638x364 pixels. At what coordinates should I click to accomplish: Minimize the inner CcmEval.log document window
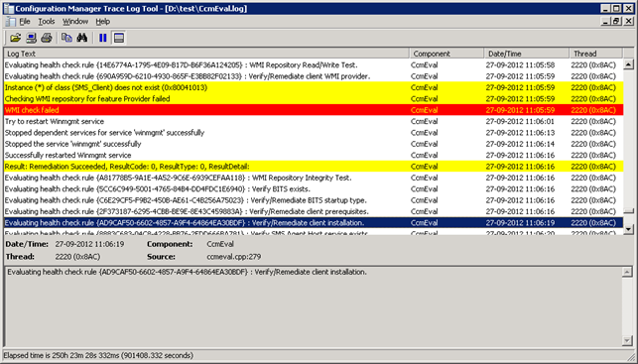click(x=605, y=21)
